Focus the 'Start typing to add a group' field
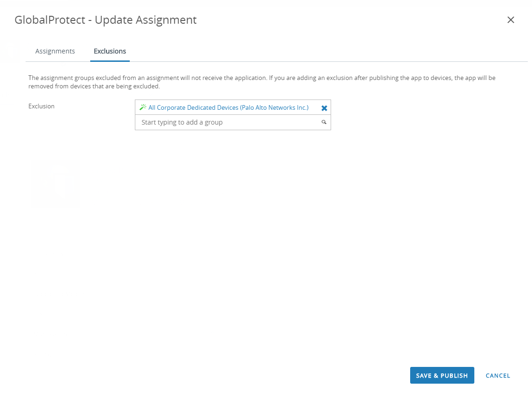532x399 pixels. pyautogui.click(x=233, y=122)
